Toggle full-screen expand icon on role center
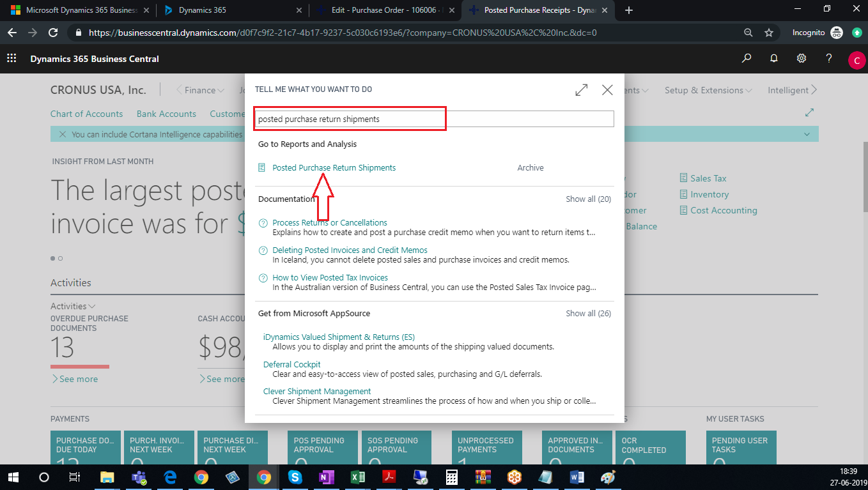Screen dimensions: 868x490 click(x=809, y=112)
